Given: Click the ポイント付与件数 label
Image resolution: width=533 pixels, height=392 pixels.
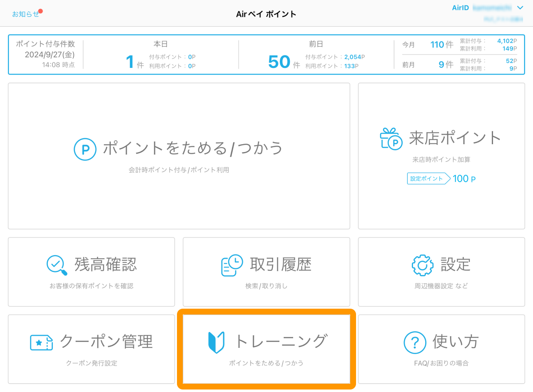Looking at the screenshot, I should pos(45,44).
